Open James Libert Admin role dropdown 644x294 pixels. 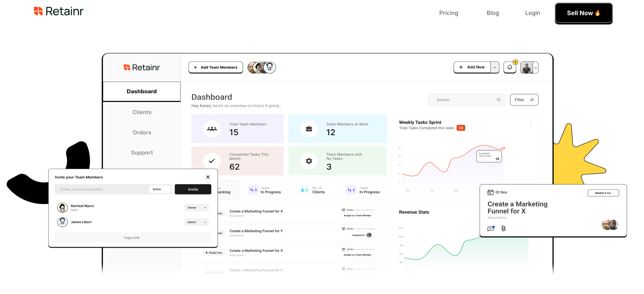tap(197, 222)
